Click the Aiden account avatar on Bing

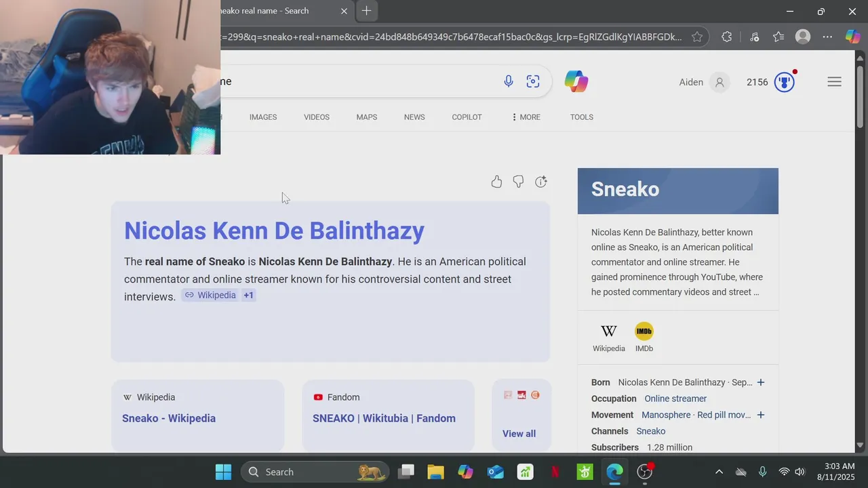tap(719, 82)
